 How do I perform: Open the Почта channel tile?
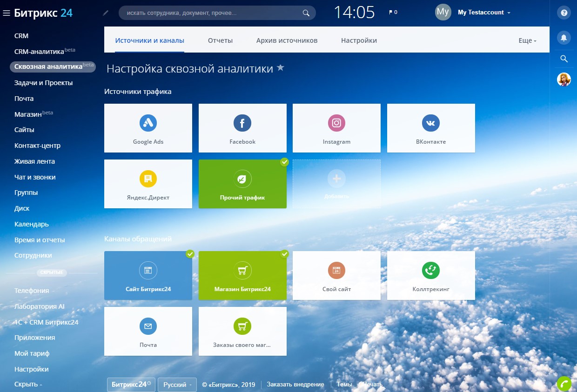pyautogui.click(x=148, y=331)
